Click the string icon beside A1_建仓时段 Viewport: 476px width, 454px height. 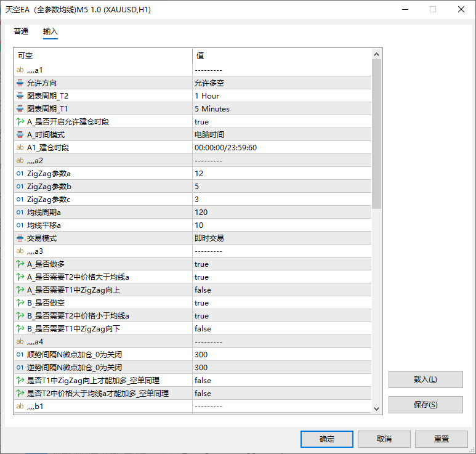(20, 148)
